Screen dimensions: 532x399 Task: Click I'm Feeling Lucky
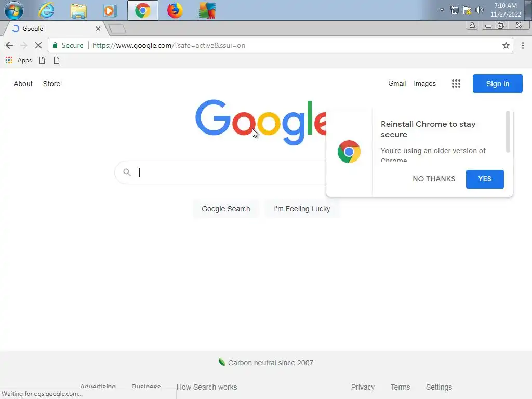pyautogui.click(x=302, y=209)
